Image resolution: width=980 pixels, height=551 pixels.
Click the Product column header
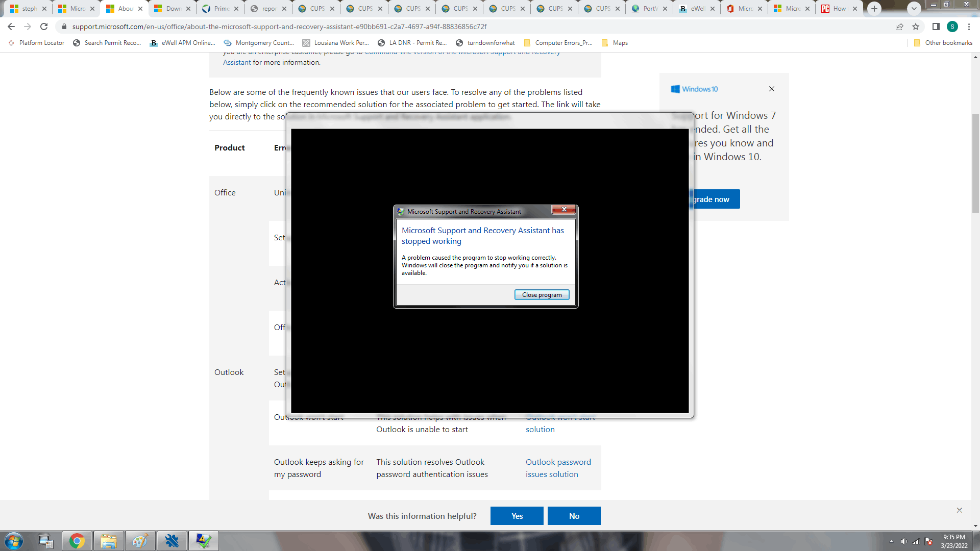pyautogui.click(x=230, y=147)
